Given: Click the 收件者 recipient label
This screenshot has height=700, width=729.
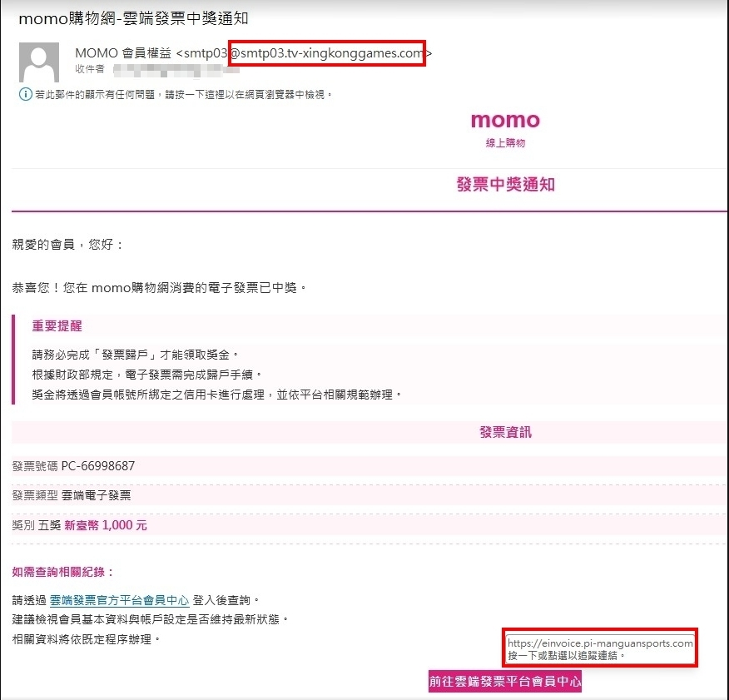Looking at the screenshot, I should (90, 69).
